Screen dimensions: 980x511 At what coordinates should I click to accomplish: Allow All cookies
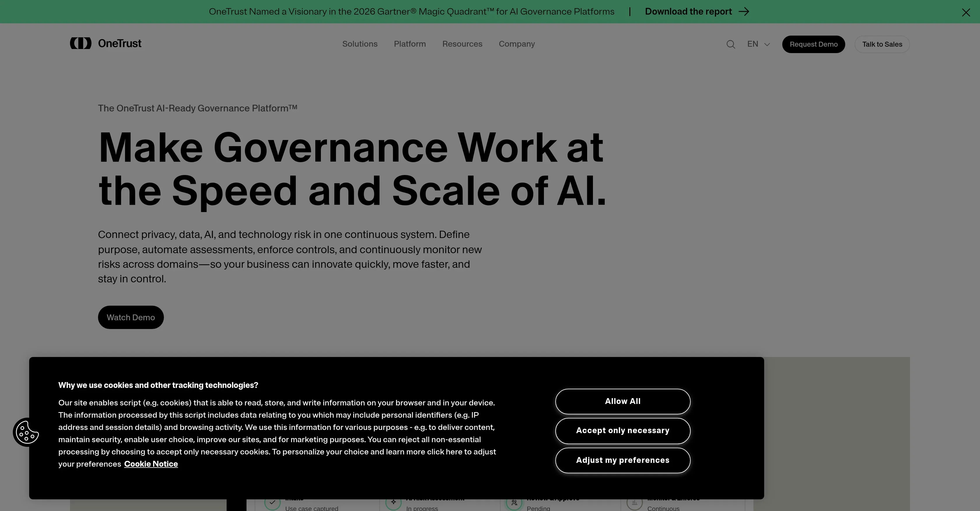(623, 401)
